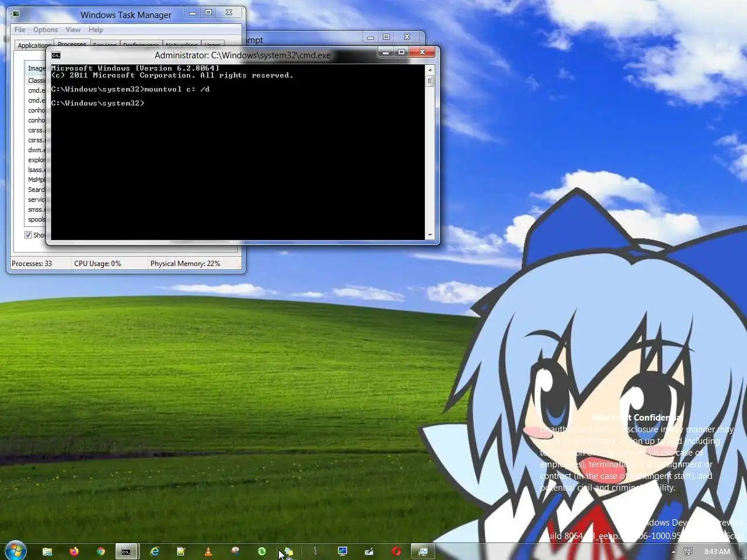This screenshot has width=747, height=560.
Task: Click the Task Manager title bar icon
Action: point(15,14)
